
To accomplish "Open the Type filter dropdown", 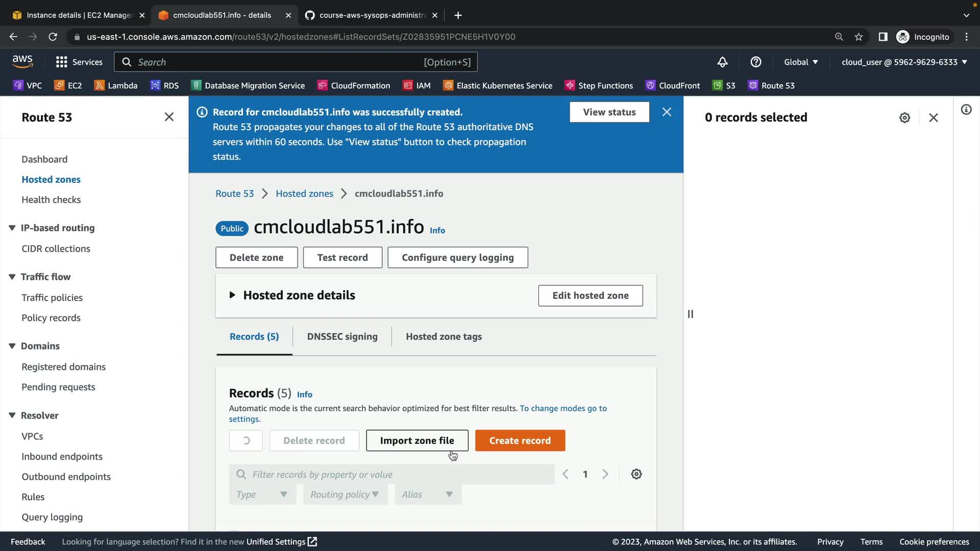I will point(262,494).
